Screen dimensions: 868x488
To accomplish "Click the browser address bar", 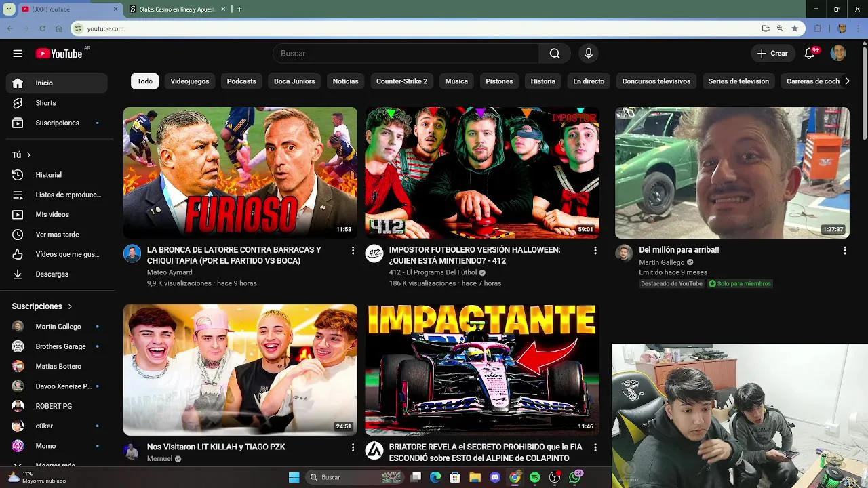I will pos(420,28).
